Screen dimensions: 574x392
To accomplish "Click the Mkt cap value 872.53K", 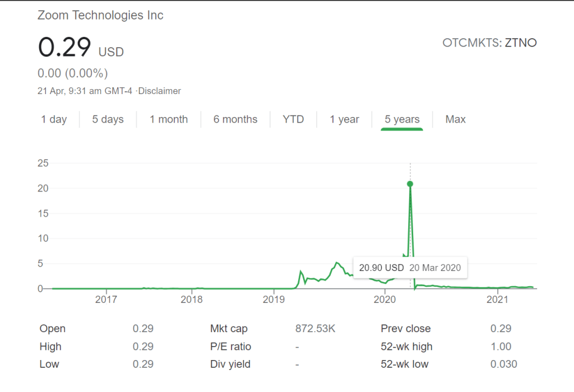I will pyautogui.click(x=315, y=329).
